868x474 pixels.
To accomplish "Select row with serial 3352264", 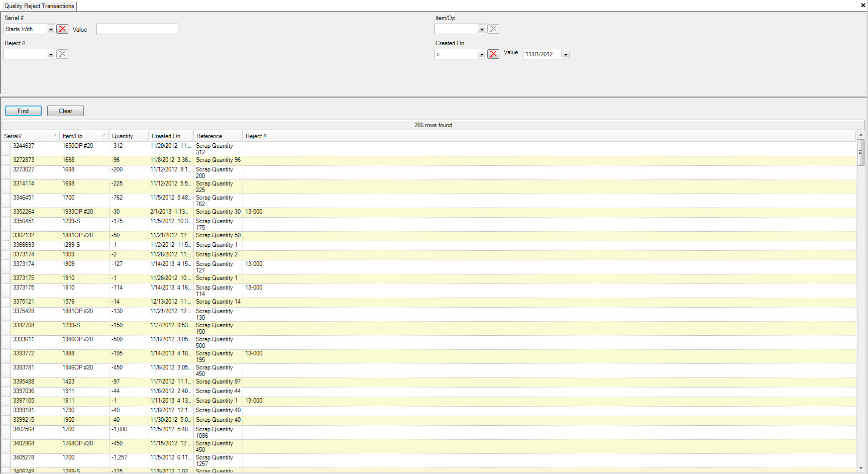I will 428,212.
